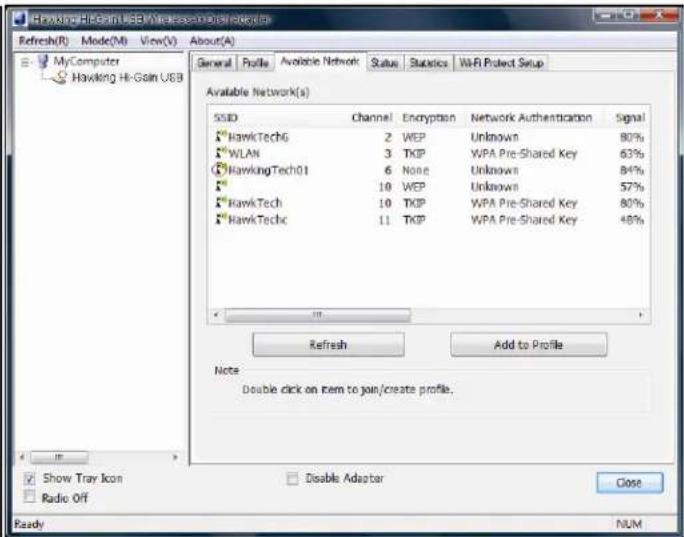Select the HawkTech network on channel 10
Viewport: 684px width, 537px height.
point(255,203)
